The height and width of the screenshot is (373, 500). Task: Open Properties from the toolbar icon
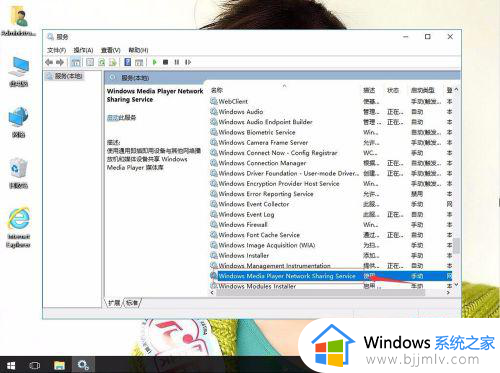coord(90,62)
